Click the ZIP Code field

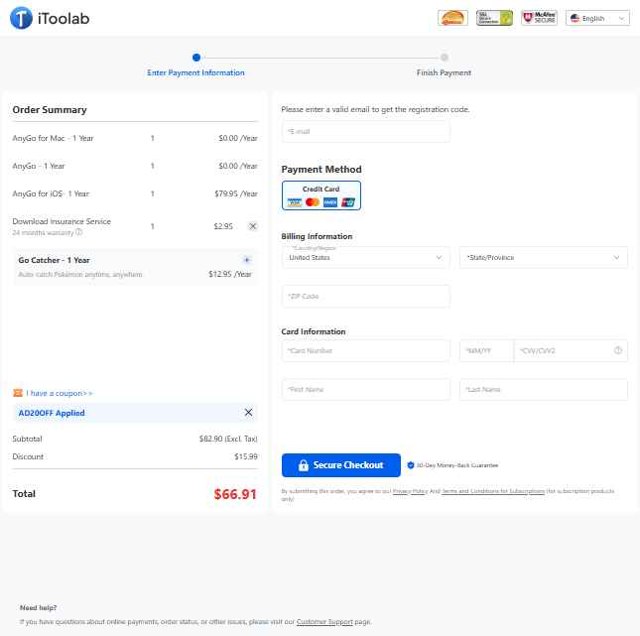tap(366, 296)
